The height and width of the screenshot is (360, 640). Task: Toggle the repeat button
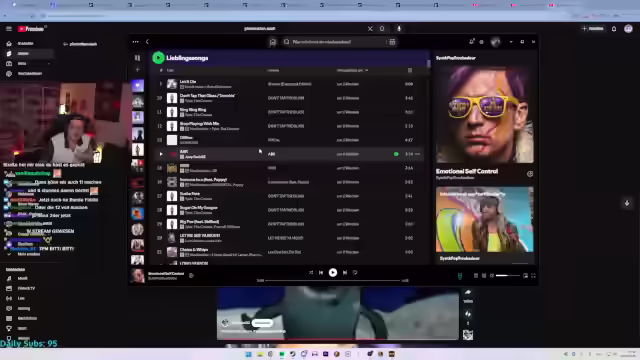point(355,272)
